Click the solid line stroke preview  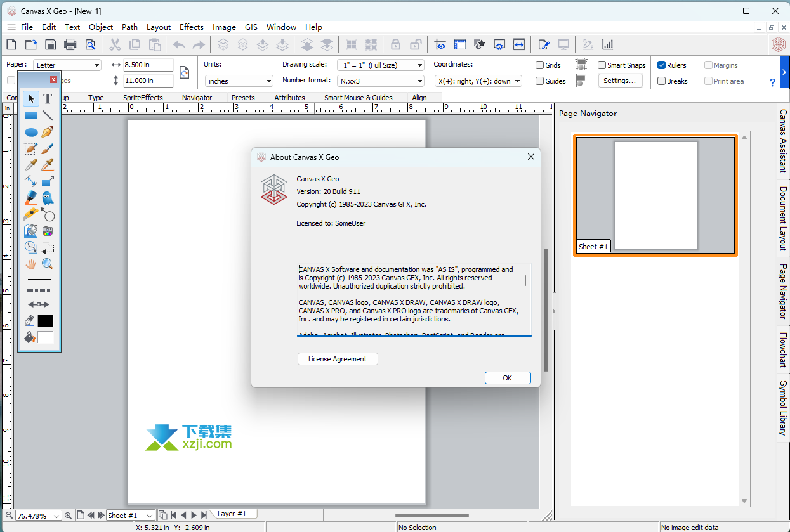(x=39, y=279)
